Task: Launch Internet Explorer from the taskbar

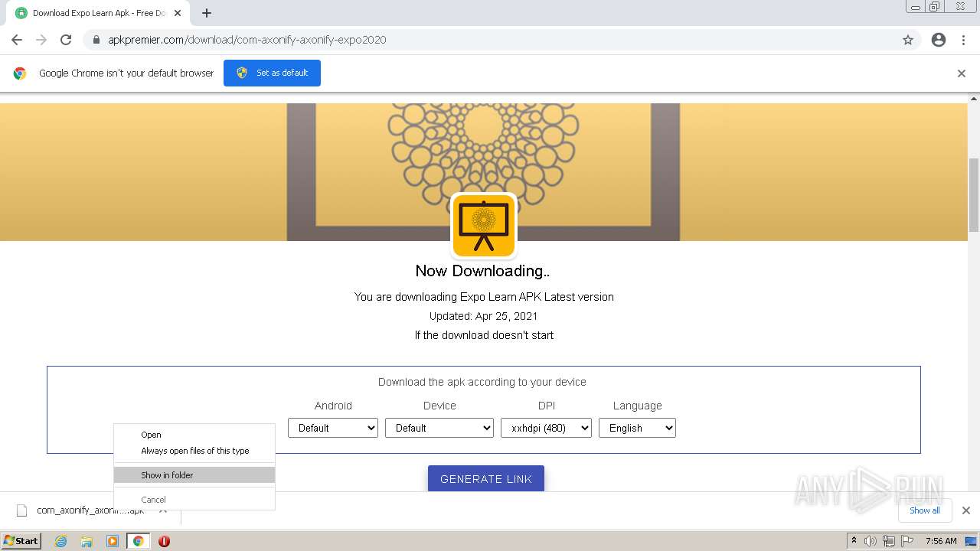Action: pos(61,541)
